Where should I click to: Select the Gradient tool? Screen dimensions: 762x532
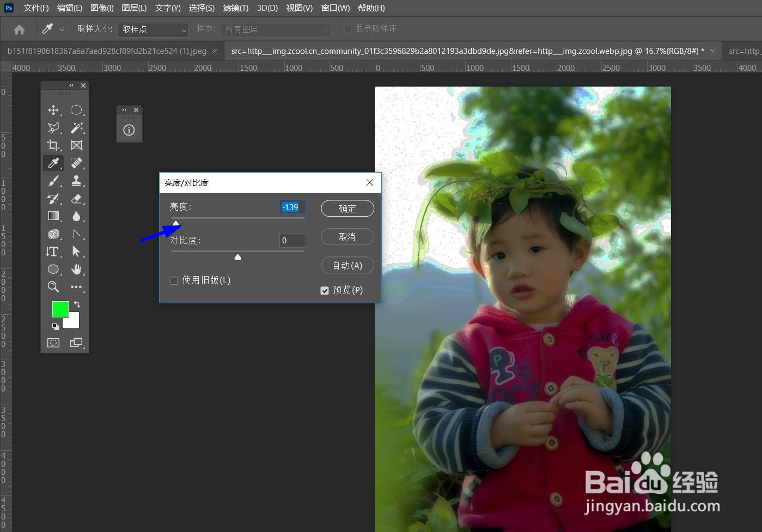53,216
